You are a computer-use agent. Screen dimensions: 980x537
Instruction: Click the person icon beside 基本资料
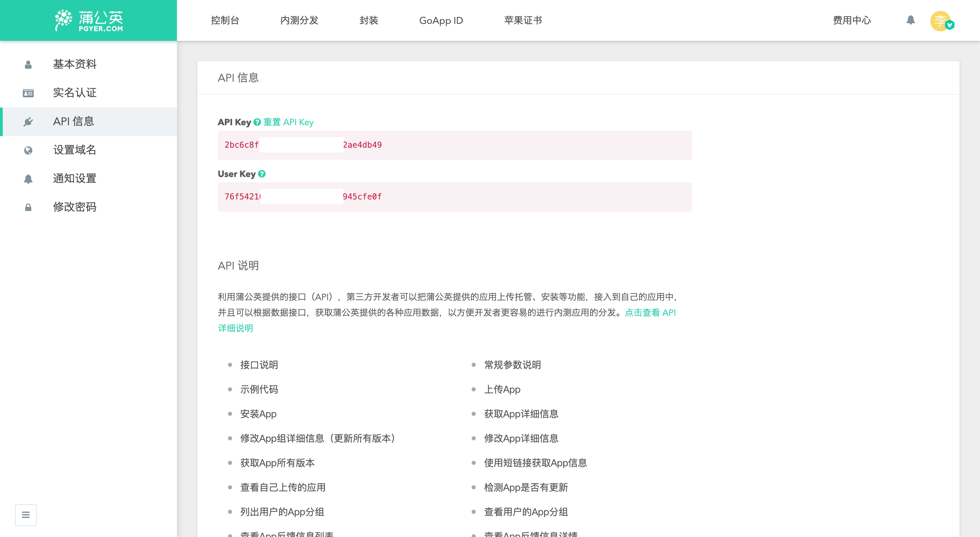coord(28,64)
